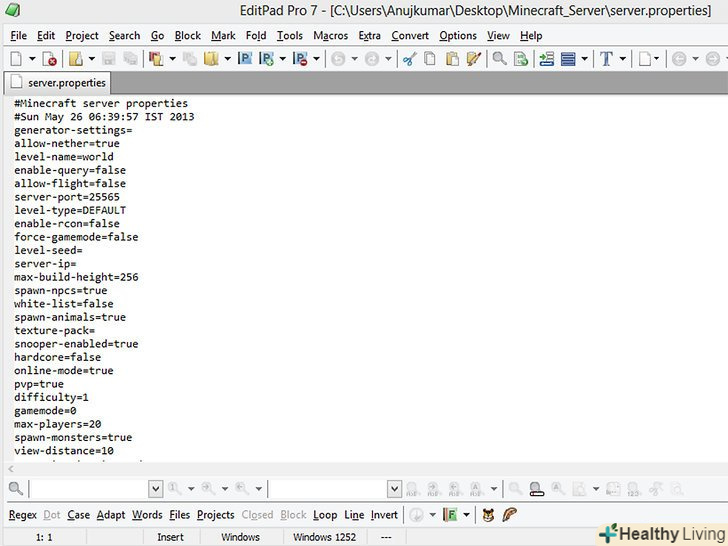Click the Find magnifier icon in top toolbar
Viewport: 728px width, 546px height.
tap(499, 60)
